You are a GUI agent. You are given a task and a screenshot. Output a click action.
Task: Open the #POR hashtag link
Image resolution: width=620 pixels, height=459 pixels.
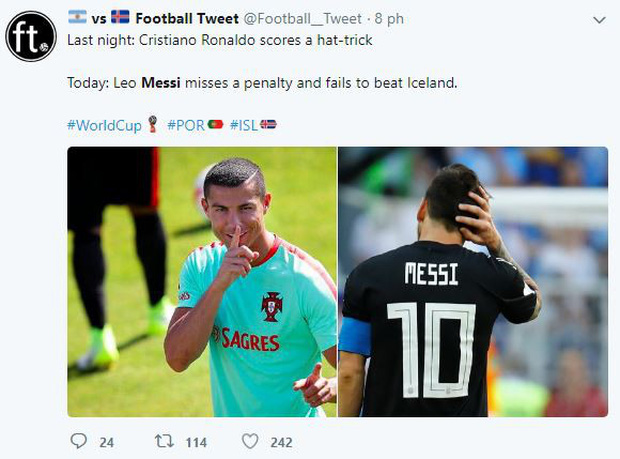click(x=186, y=125)
